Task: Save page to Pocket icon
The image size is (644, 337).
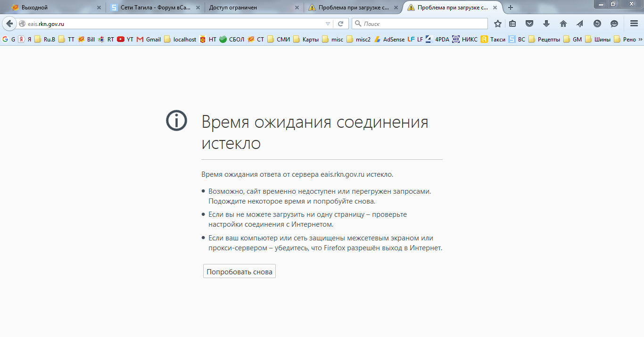Action: coord(529,24)
